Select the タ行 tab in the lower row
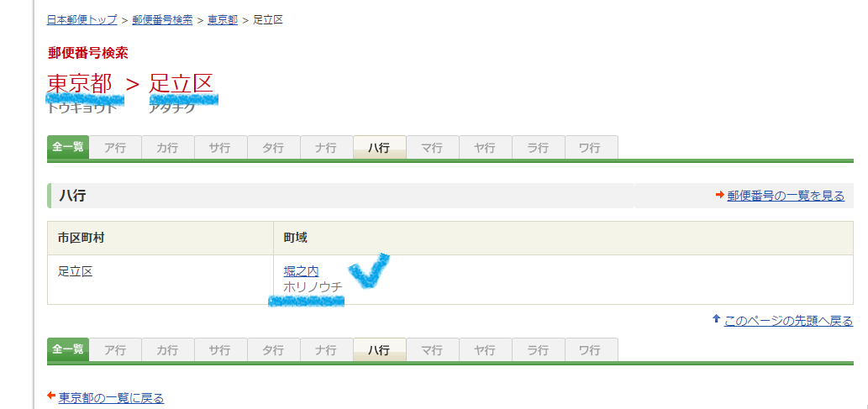Viewport: 868px width, 409px height. 273,350
